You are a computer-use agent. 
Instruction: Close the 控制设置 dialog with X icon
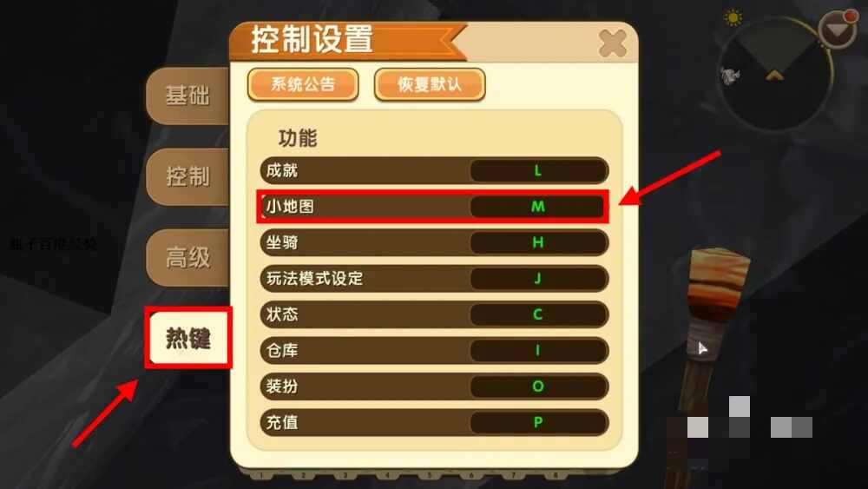click(x=612, y=43)
